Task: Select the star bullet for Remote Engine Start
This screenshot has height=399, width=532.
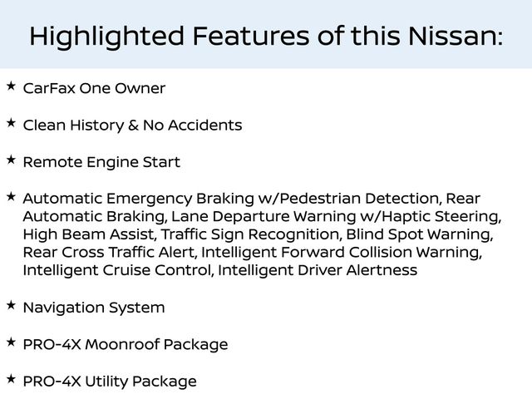Action: coord(10,160)
